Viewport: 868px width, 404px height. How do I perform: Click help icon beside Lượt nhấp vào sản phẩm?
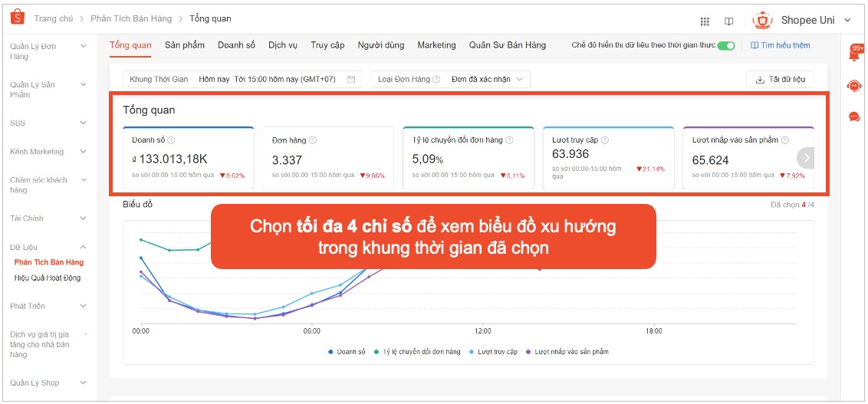785,140
